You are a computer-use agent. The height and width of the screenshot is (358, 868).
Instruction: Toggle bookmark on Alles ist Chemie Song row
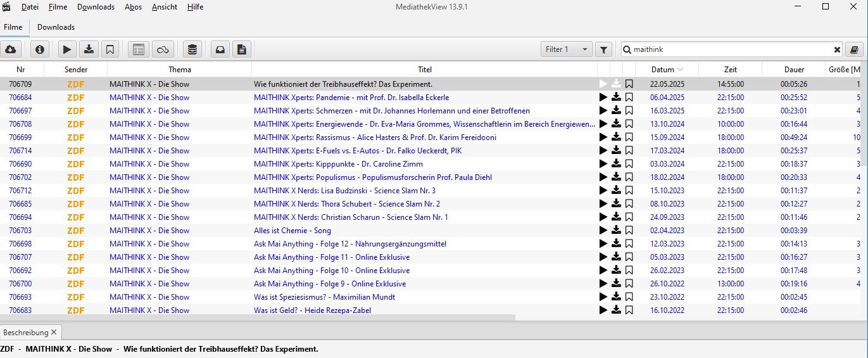pyautogui.click(x=629, y=231)
